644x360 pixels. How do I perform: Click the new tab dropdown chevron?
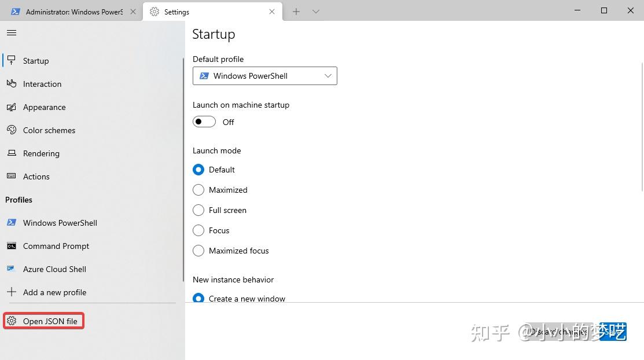pos(315,11)
